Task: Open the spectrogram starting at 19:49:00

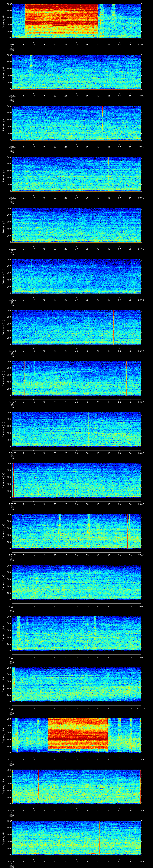Action: pyautogui.click(x=77, y=174)
